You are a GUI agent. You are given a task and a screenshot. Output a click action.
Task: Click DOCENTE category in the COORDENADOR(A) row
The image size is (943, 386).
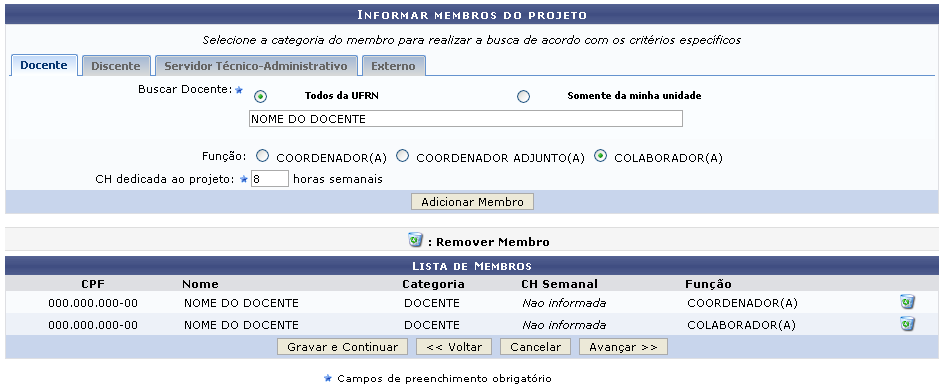pos(432,303)
